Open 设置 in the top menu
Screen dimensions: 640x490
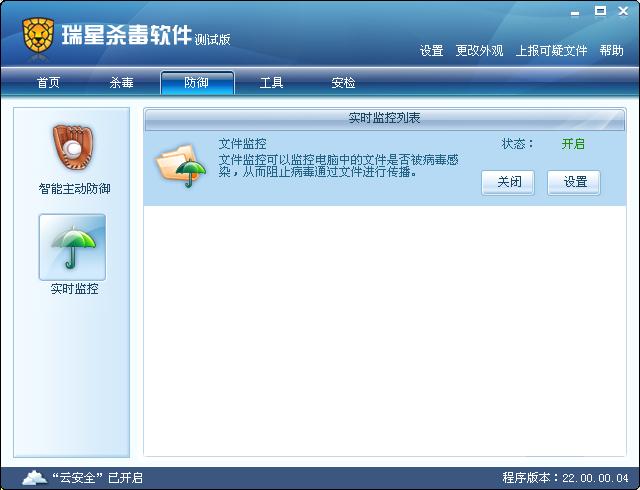432,51
